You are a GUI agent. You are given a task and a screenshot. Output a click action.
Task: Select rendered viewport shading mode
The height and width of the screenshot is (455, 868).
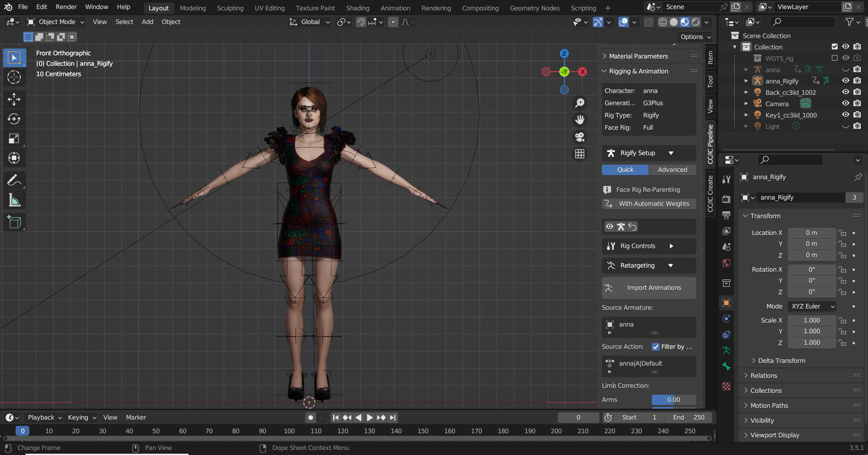pos(696,22)
